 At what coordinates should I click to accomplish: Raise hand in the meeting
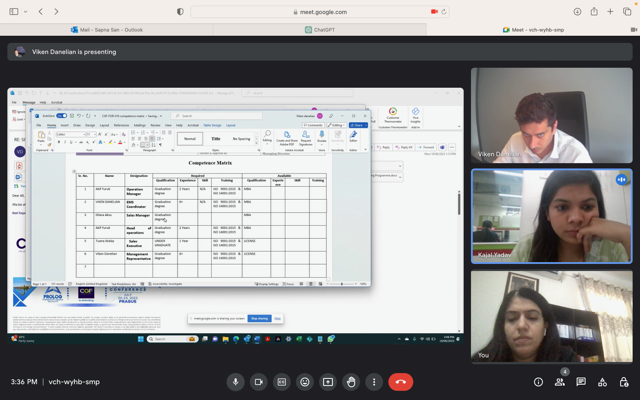click(351, 382)
